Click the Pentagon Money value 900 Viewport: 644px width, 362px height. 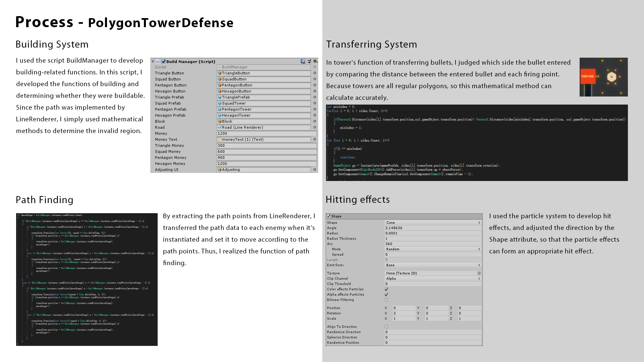(x=267, y=158)
